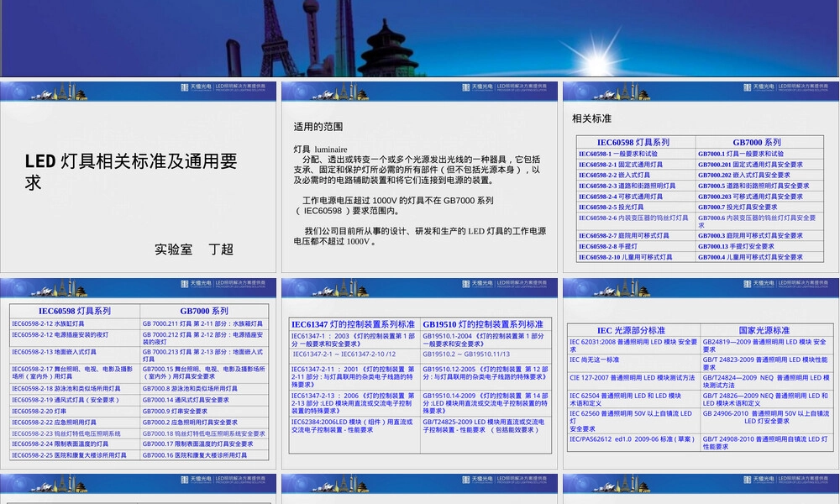Select header 'IEC61347 灯的控制装置系列标准'
This screenshot has width=840, height=504.
[353, 324]
